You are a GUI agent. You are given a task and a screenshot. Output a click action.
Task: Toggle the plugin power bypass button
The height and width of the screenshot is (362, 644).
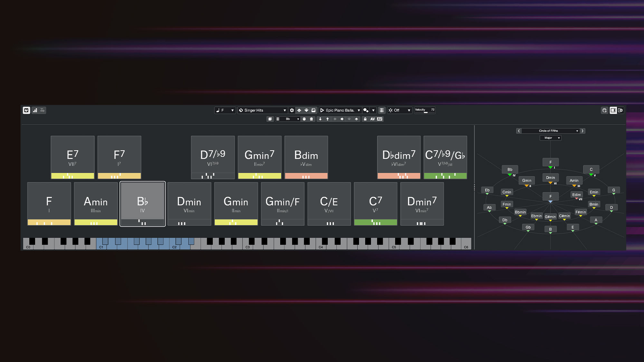coord(26,110)
